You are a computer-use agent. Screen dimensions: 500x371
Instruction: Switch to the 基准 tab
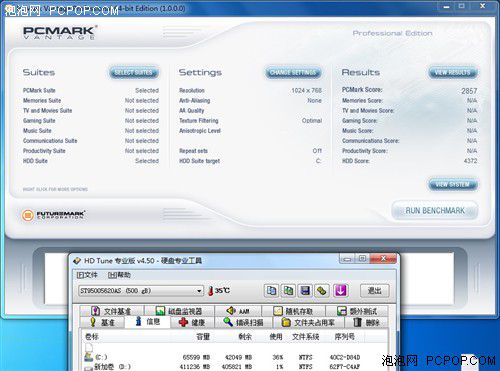click(102, 322)
